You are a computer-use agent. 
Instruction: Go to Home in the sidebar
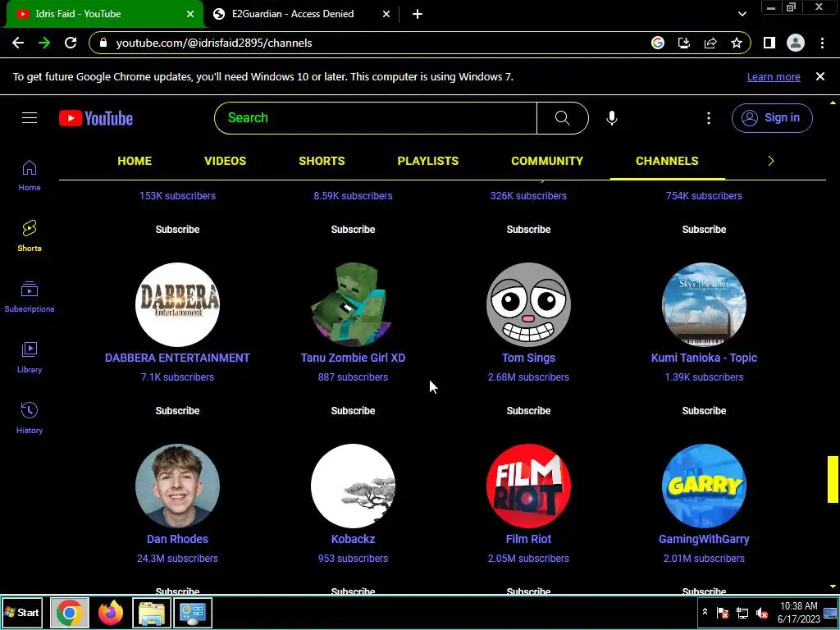30,176
